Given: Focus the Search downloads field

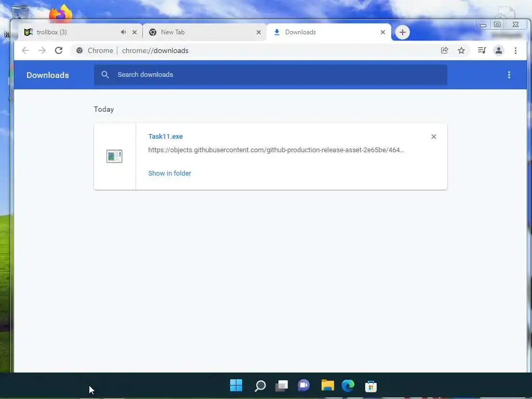Looking at the screenshot, I should click(x=270, y=75).
